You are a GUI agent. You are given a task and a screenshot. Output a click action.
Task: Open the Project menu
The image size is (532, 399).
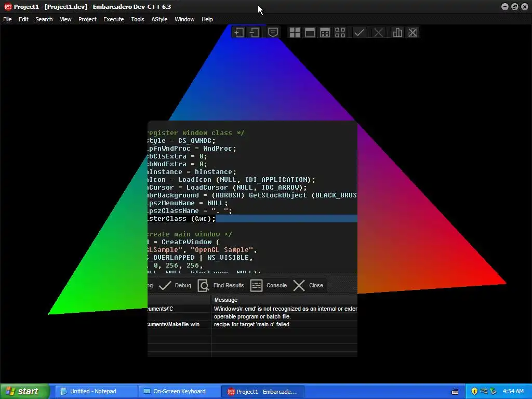[x=87, y=19]
